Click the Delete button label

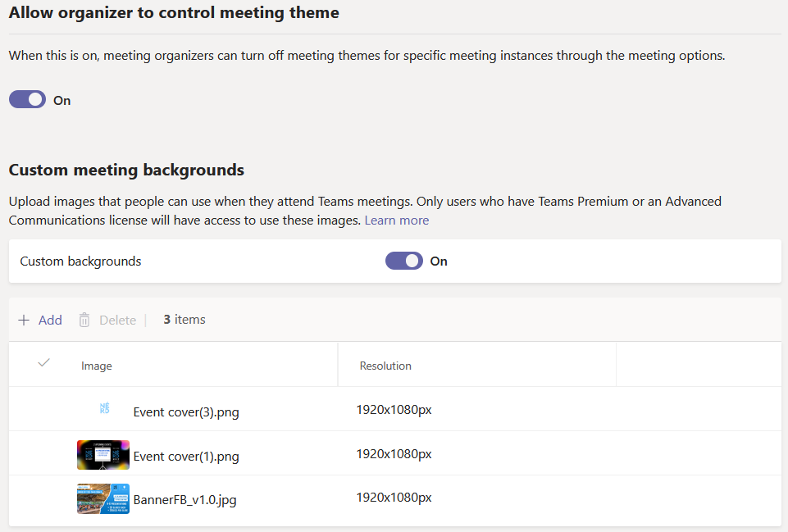point(118,320)
